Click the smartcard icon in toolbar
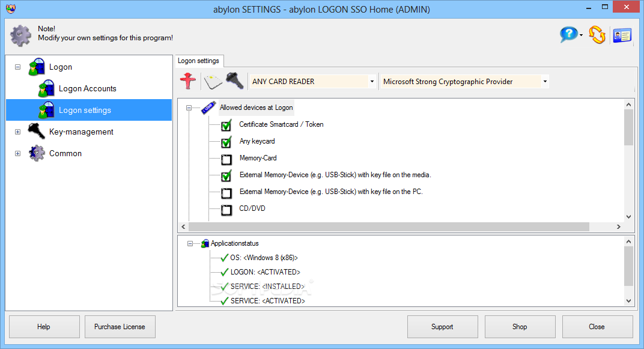The height and width of the screenshot is (349, 644). point(213,81)
